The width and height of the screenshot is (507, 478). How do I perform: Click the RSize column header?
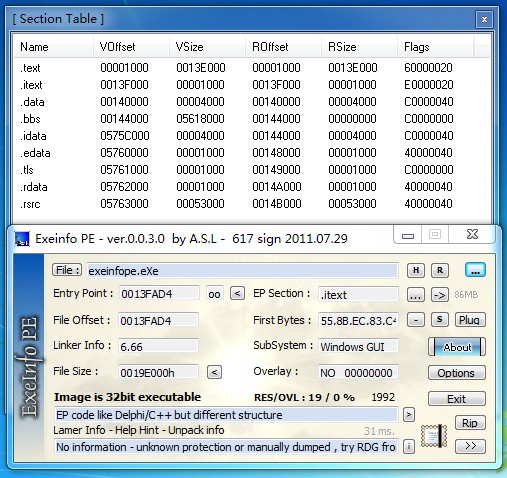pyautogui.click(x=359, y=47)
